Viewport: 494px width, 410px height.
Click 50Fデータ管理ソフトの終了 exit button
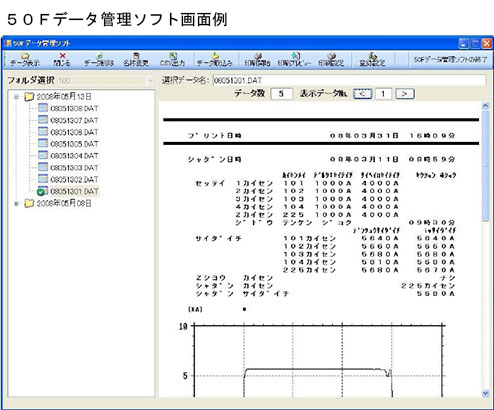click(x=450, y=60)
